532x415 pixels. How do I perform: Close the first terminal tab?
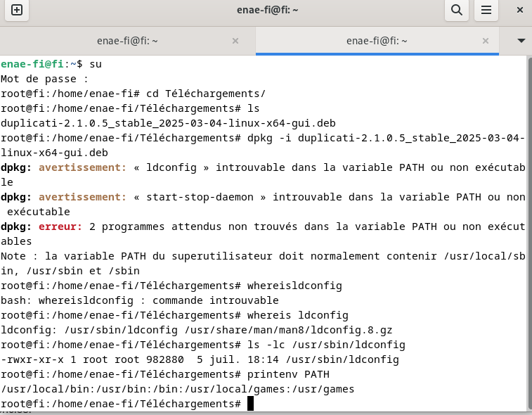pyautogui.click(x=235, y=41)
